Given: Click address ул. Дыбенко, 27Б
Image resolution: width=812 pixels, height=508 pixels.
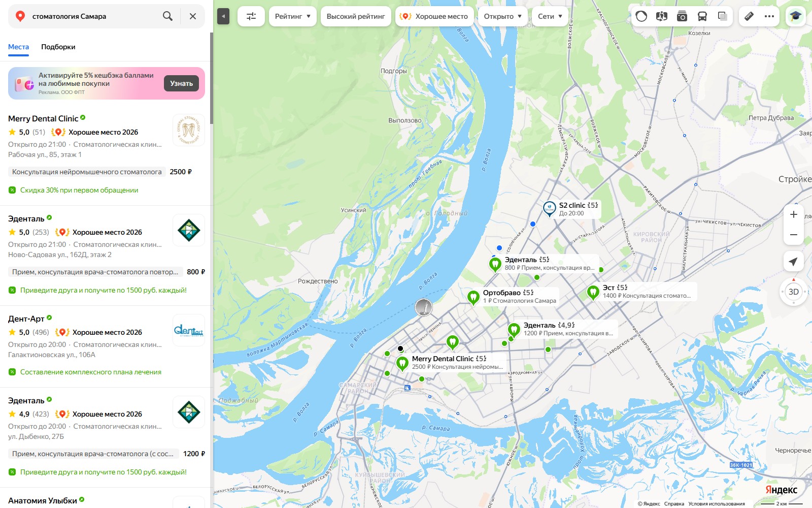Looking at the screenshot, I should (36, 436).
